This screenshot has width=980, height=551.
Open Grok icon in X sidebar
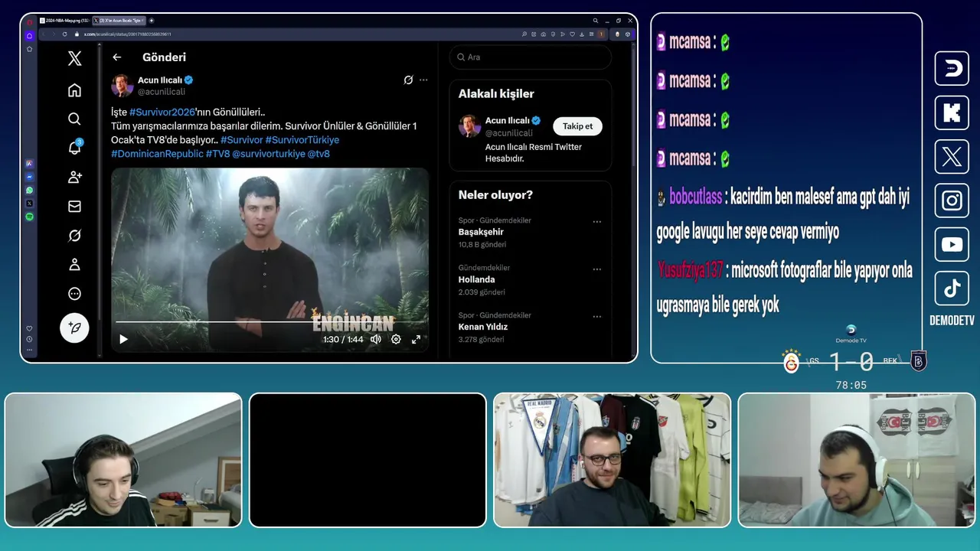point(74,235)
